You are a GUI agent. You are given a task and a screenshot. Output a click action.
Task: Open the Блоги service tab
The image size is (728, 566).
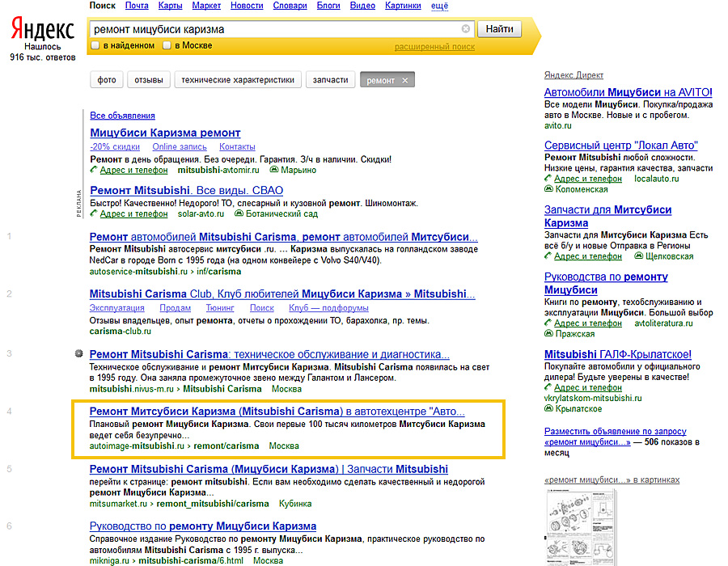click(x=328, y=6)
